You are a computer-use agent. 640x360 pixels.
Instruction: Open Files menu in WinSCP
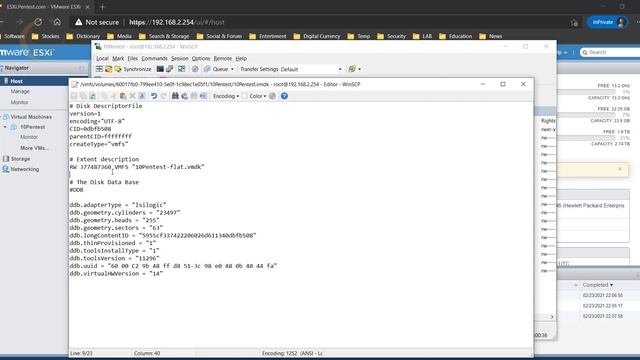click(x=133, y=58)
